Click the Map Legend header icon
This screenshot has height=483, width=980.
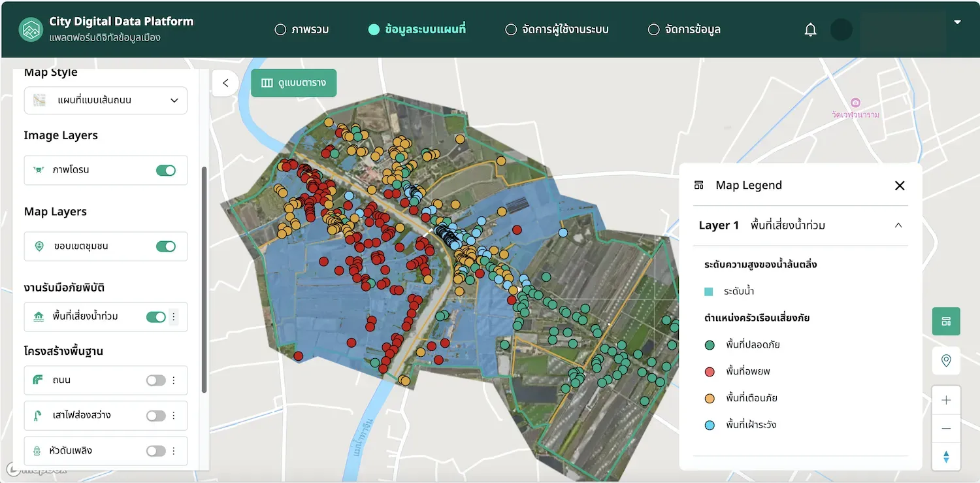(699, 186)
